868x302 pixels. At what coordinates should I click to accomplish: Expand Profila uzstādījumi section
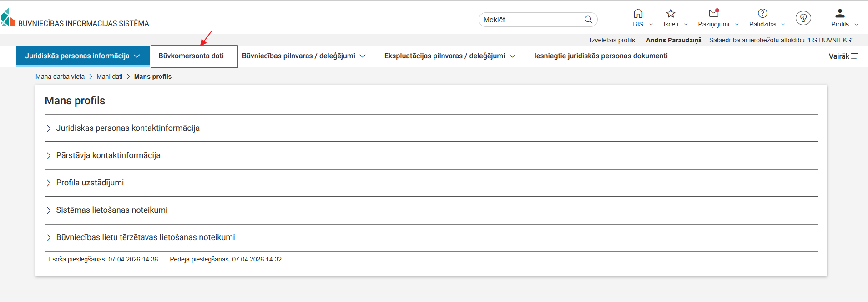click(x=90, y=183)
